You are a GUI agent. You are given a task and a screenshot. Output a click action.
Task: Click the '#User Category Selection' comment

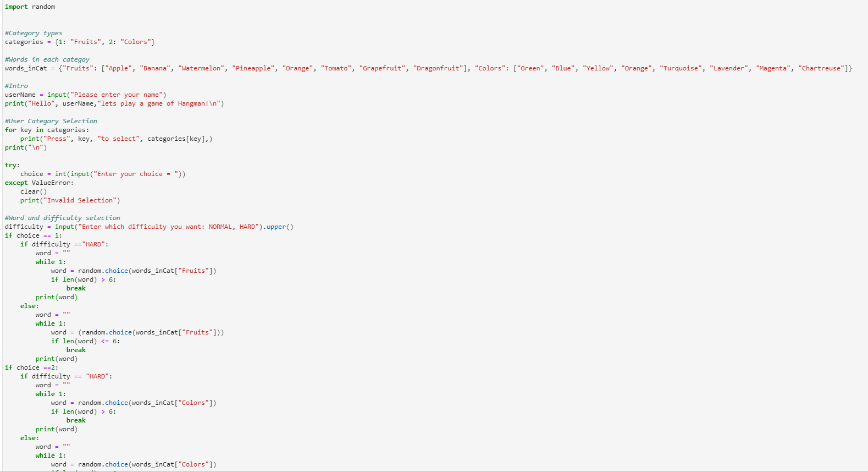pos(51,121)
